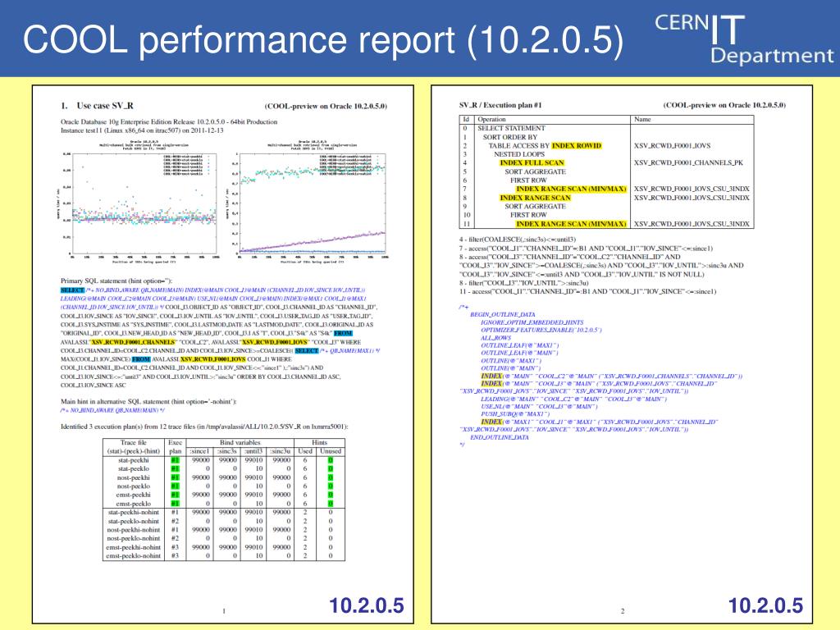Click 'ALL_ROWS' in the outline hints
The image size is (840, 630).
click(495, 338)
